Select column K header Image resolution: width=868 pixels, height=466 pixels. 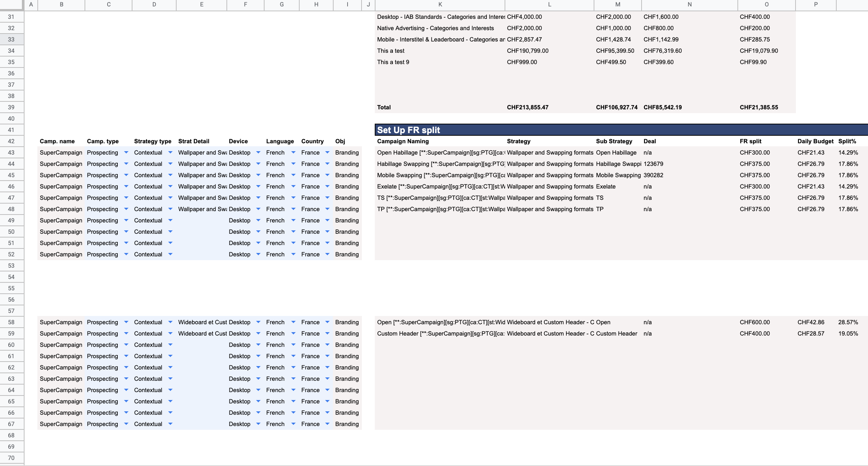coord(440,5)
